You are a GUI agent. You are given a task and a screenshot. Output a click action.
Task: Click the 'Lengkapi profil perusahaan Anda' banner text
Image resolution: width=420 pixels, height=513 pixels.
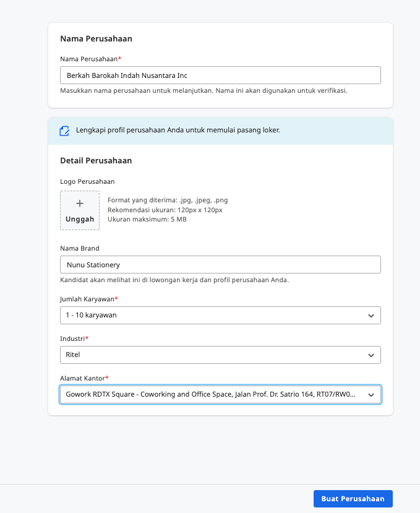[178, 130]
